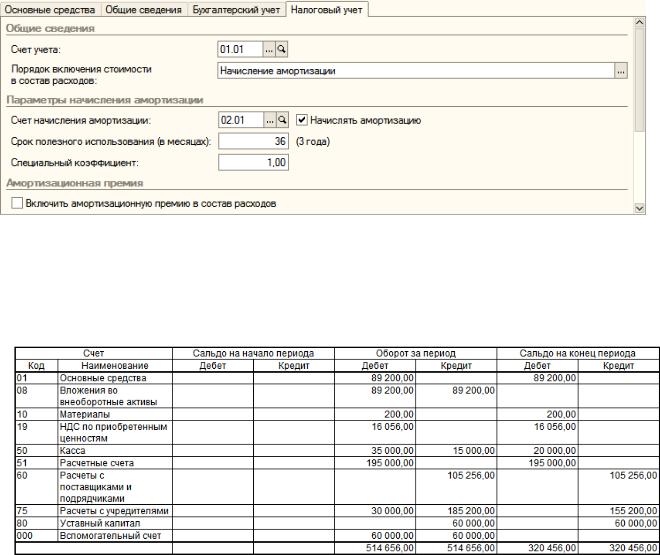Select the Налоговый учет tab
This screenshot has width=660, height=555.
pyautogui.click(x=327, y=10)
